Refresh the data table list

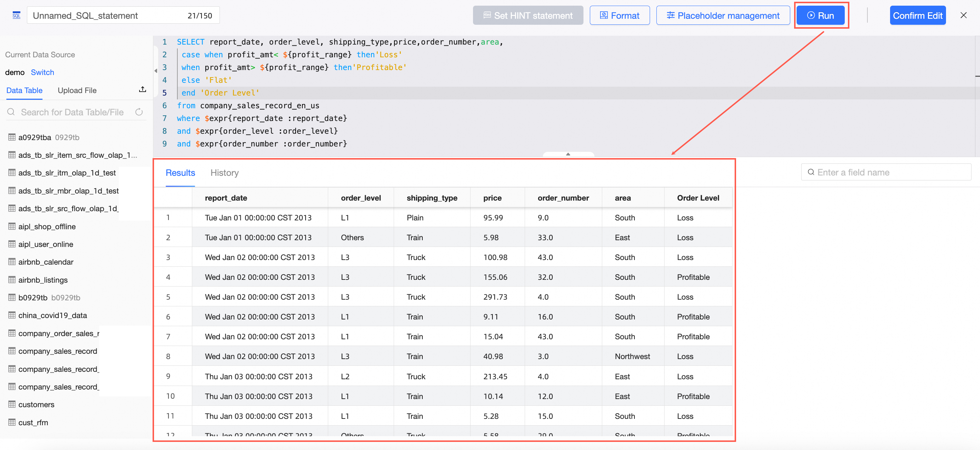pyautogui.click(x=139, y=112)
